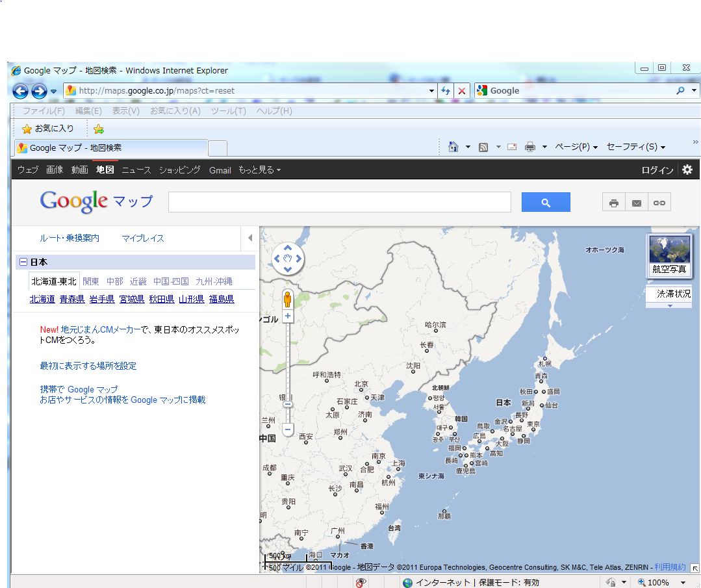The image size is (701, 588).
Task: Open Google settings gear icon
Action: 687,170
